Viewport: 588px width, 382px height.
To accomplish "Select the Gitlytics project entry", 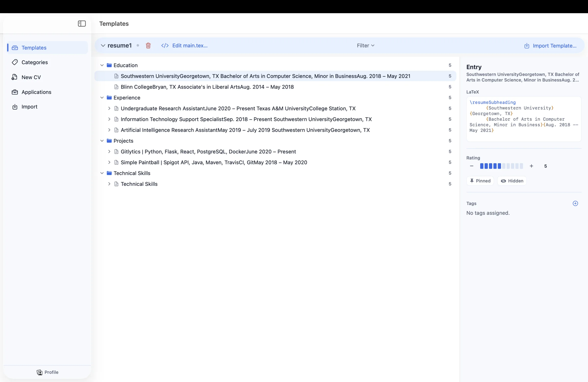I will pyautogui.click(x=275, y=151).
